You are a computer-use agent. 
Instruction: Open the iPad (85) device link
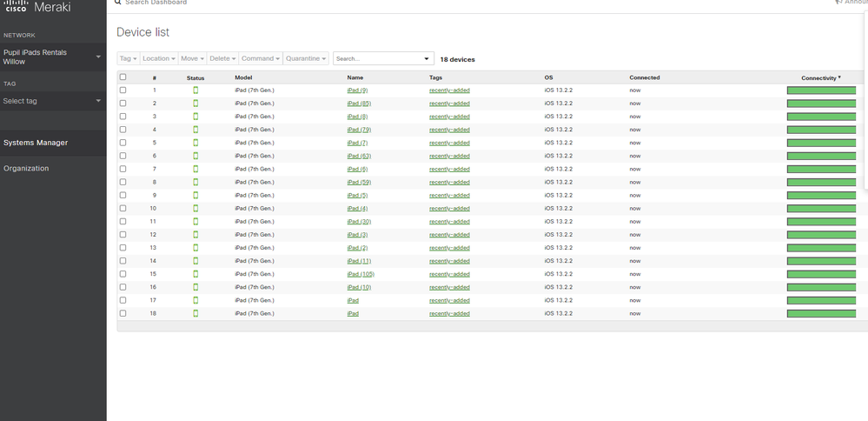(359, 104)
